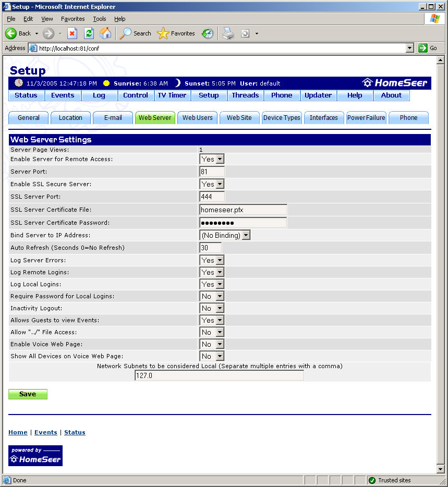Click the clock icon beside the date
The width and height of the screenshot is (448, 487).
point(19,83)
